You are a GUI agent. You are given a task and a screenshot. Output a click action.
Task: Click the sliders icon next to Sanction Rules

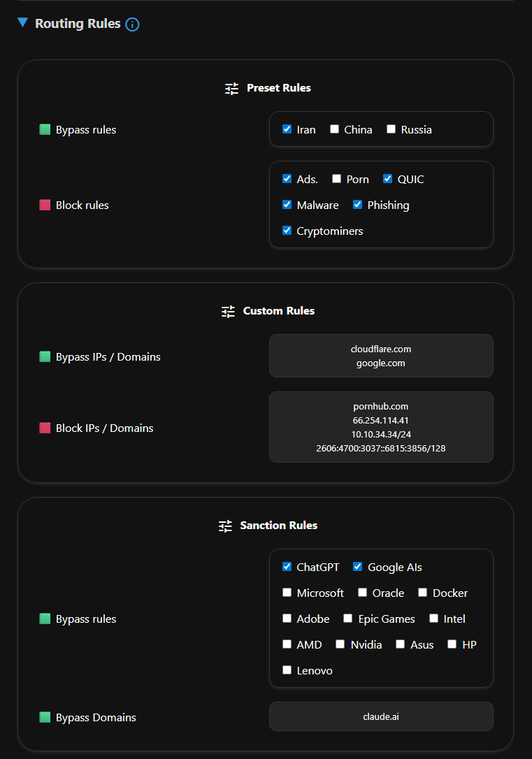[x=225, y=526]
